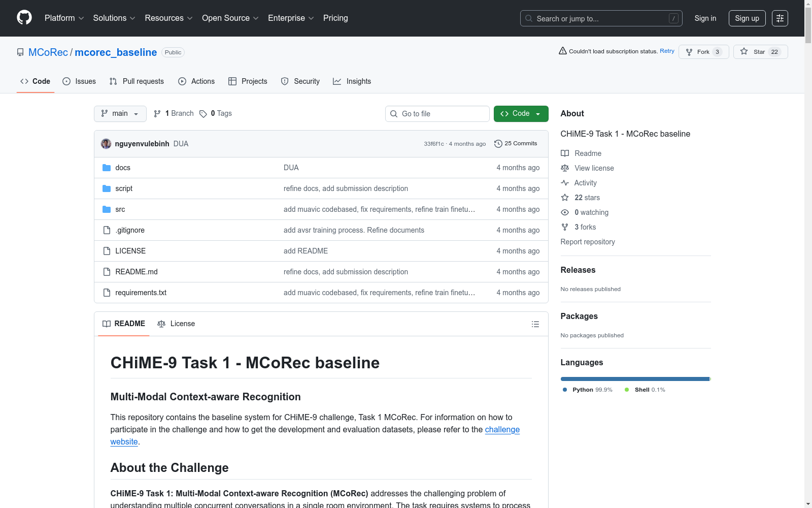Click the Search or jump to field
The image size is (812, 508).
[x=601, y=18]
